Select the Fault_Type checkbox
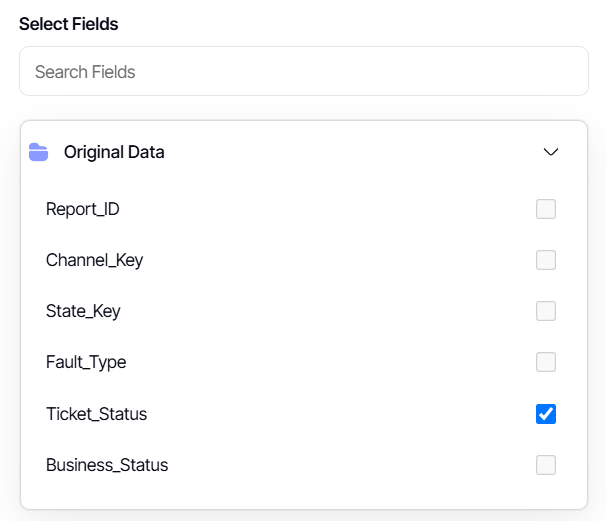Image resolution: width=606 pixels, height=521 pixels. 546,362
